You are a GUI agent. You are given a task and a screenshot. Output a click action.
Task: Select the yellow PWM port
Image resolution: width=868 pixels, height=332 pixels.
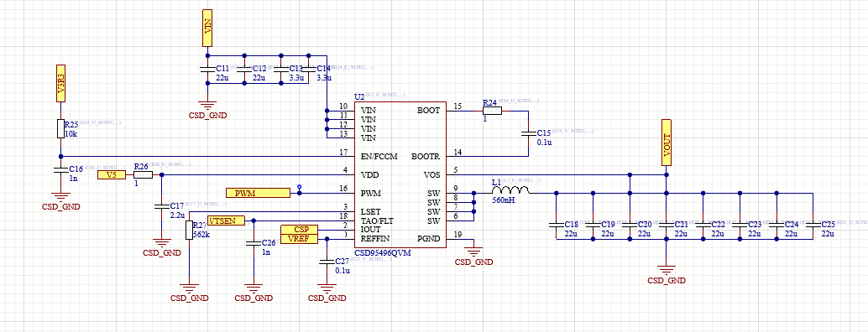pos(258,193)
